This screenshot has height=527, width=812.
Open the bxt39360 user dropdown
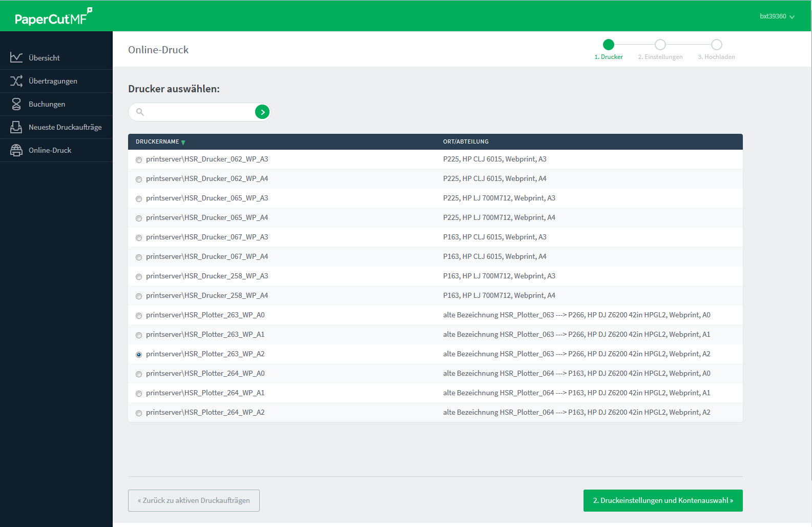pos(777,16)
